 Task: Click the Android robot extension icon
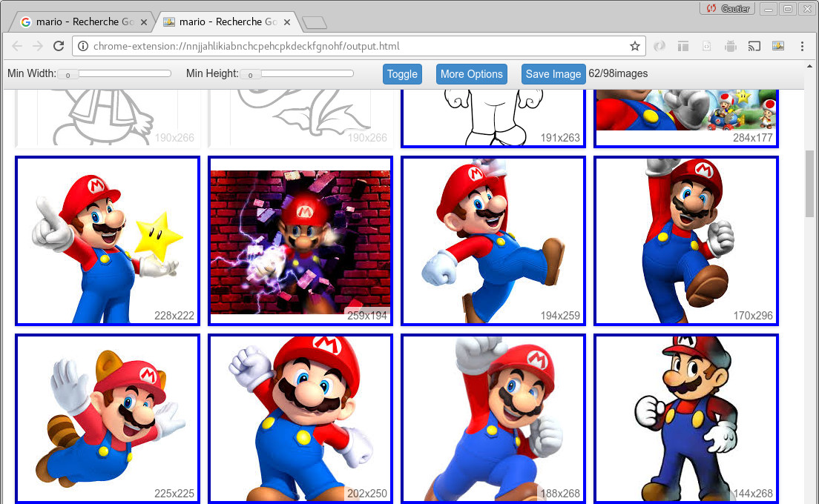[x=731, y=46]
